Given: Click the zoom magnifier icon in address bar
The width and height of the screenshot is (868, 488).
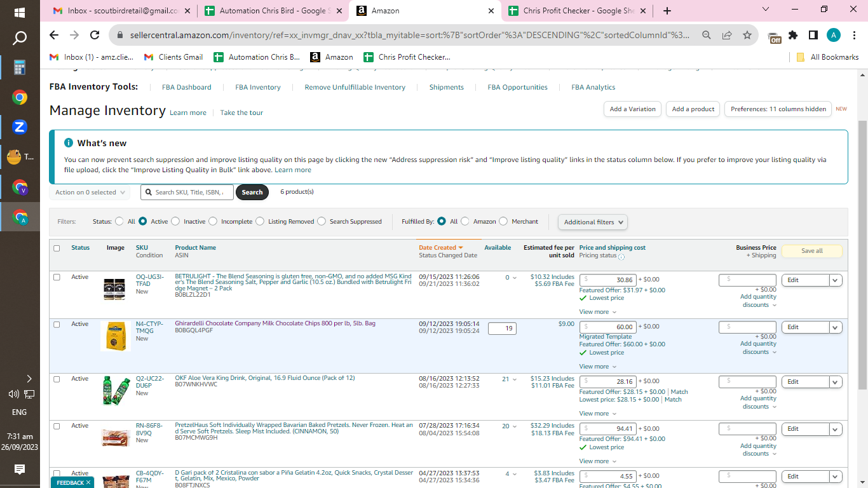Looking at the screenshot, I should 707,36.
